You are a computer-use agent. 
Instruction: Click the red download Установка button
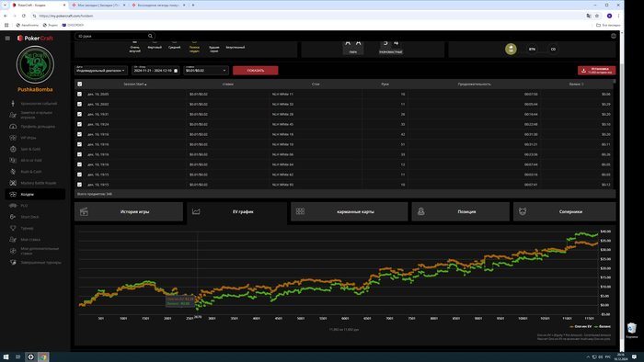[x=596, y=70]
